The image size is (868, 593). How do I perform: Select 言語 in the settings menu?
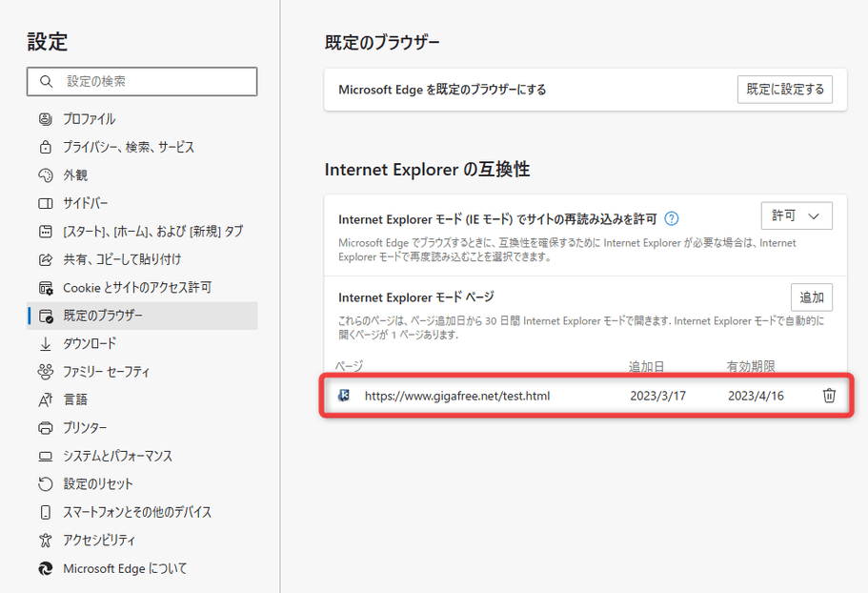click(75, 399)
